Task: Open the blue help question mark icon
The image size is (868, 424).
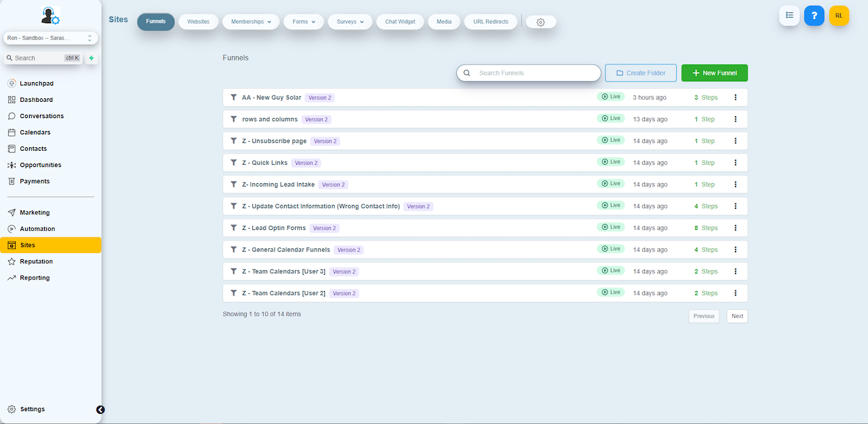Action: tap(814, 16)
